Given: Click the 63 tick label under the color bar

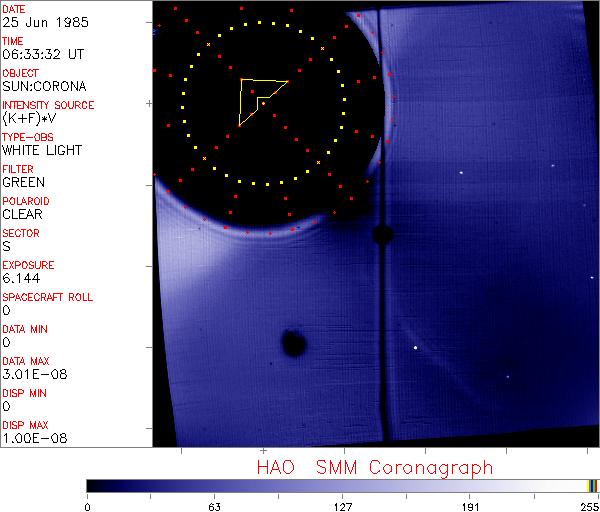Looking at the screenshot, I should [x=214, y=505].
